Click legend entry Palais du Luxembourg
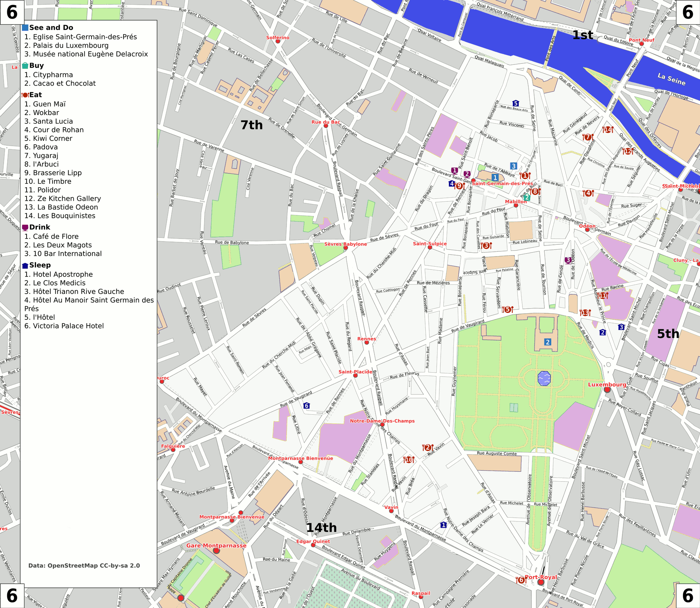 [66, 46]
